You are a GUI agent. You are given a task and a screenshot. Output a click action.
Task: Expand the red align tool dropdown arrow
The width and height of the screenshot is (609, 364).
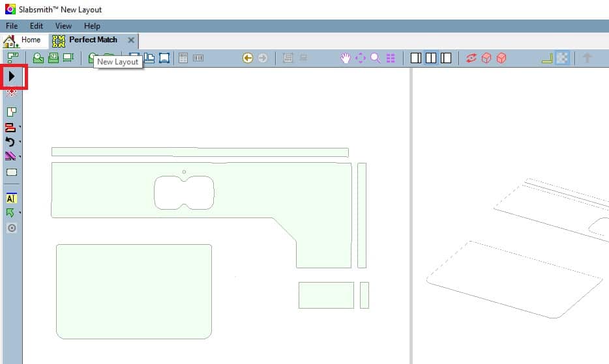[20, 128]
